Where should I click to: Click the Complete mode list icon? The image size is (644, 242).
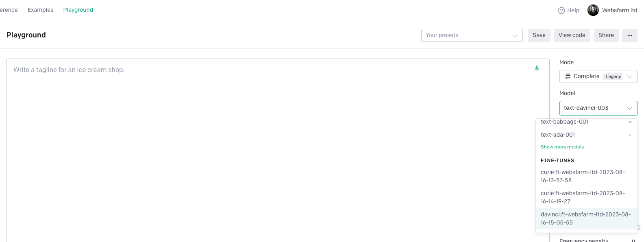pyautogui.click(x=567, y=76)
